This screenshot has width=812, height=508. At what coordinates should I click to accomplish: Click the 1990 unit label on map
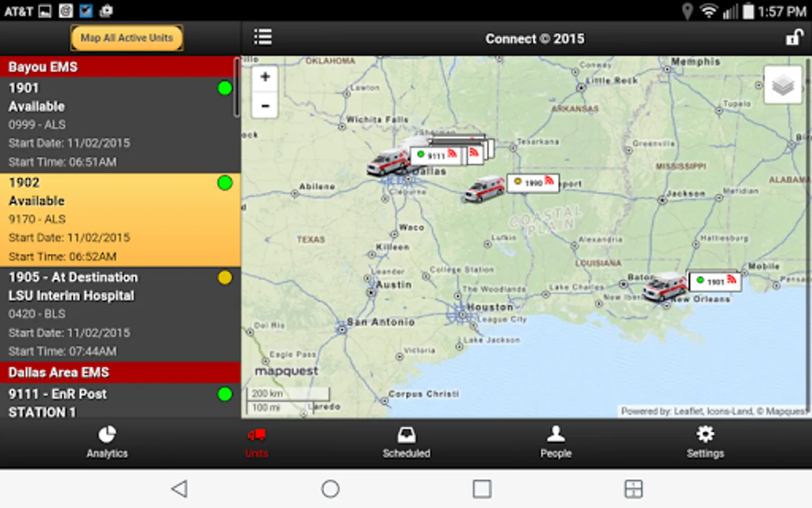[533, 183]
